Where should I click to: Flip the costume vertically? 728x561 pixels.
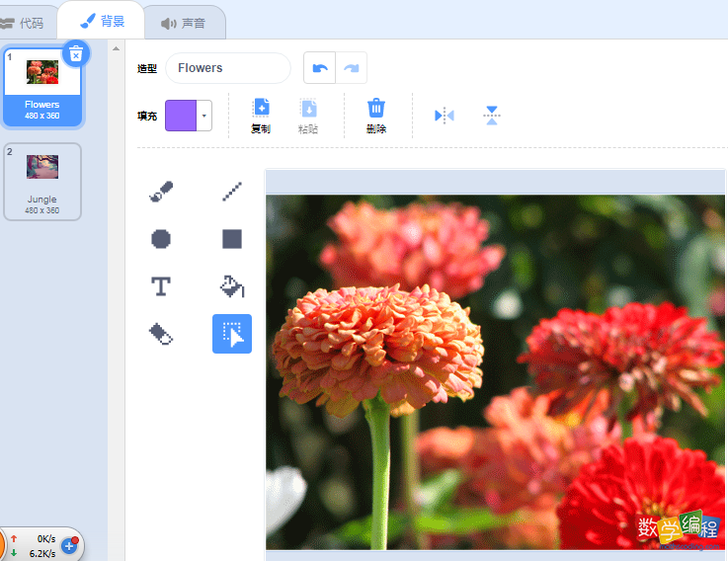[492, 116]
